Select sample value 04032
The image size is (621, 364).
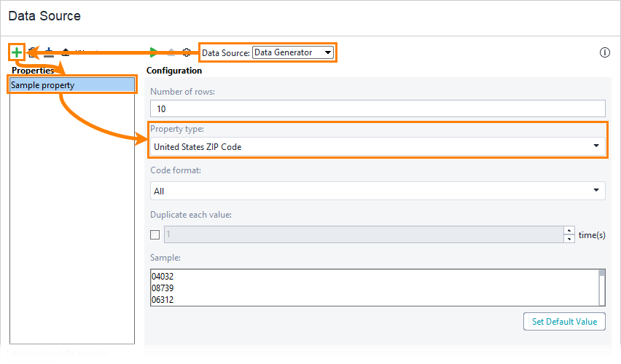[163, 277]
